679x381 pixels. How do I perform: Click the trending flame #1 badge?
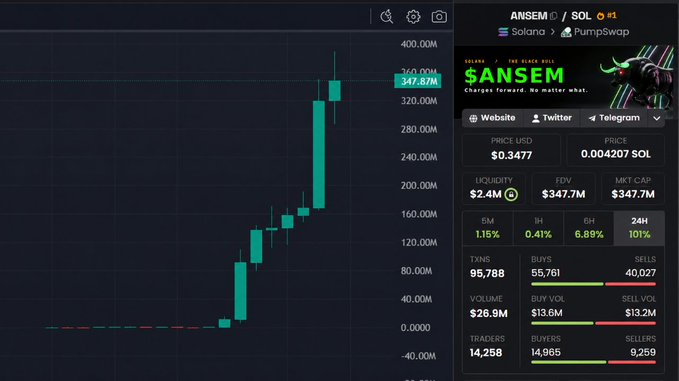(606, 16)
